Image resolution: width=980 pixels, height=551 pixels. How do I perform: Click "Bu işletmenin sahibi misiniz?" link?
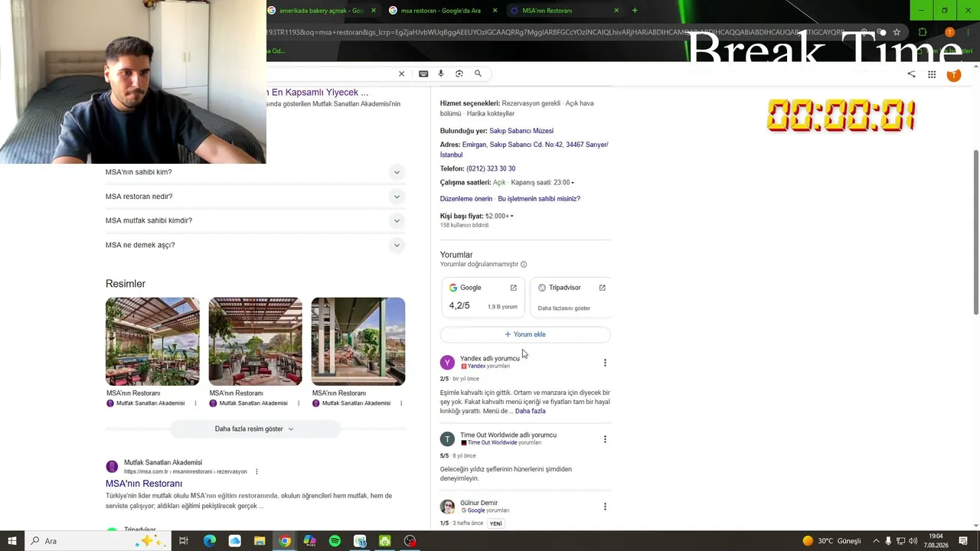click(x=539, y=199)
